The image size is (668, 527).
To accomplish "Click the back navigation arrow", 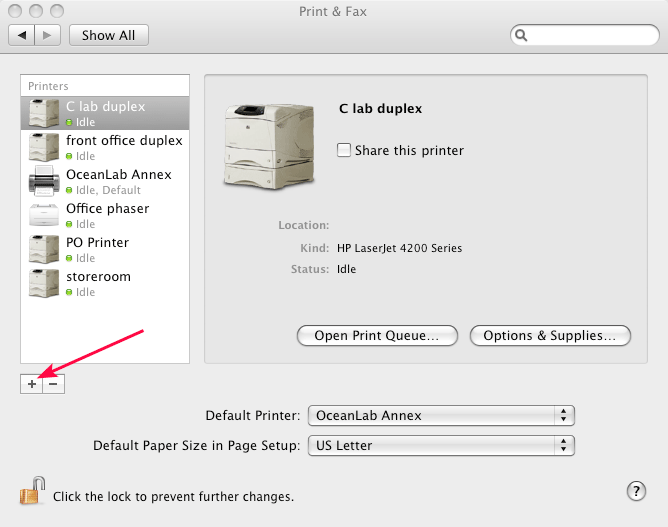I will pyautogui.click(x=22, y=35).
